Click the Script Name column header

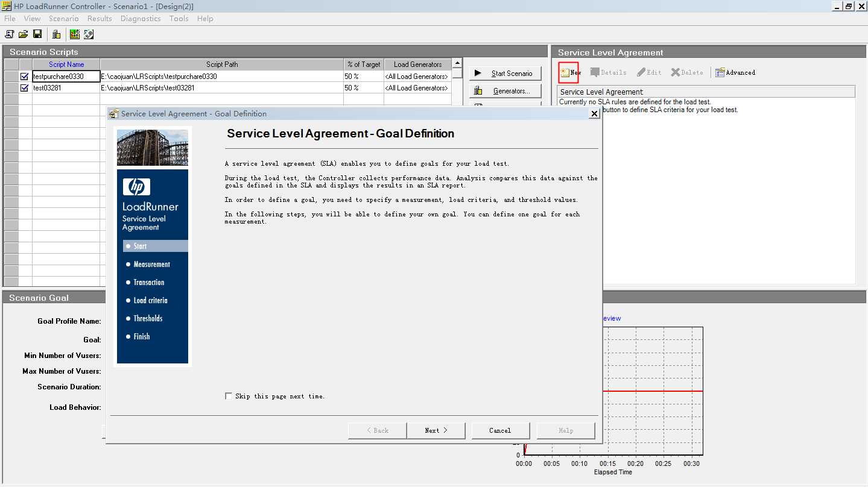click(x=66, y=64)
